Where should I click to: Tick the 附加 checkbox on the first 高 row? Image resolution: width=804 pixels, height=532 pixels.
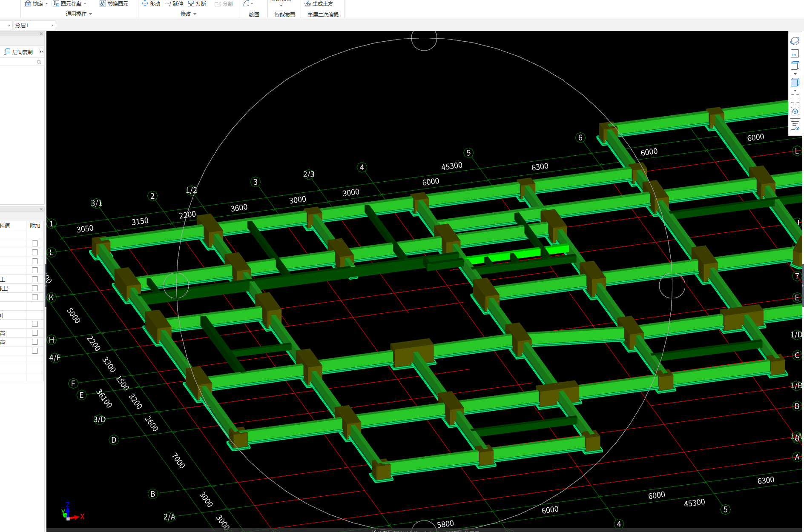tap(35, 333)
